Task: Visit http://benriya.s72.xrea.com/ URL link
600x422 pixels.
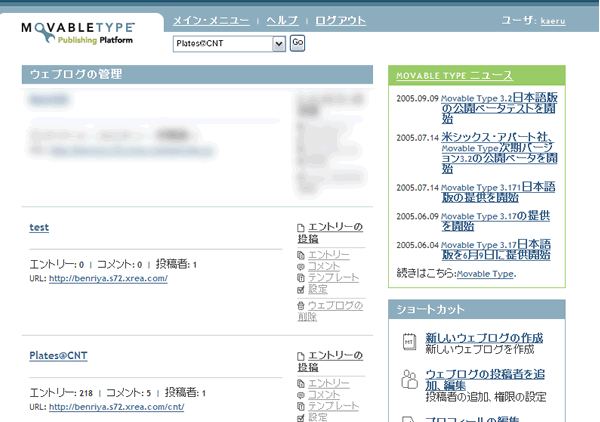Action: [108, 279]
